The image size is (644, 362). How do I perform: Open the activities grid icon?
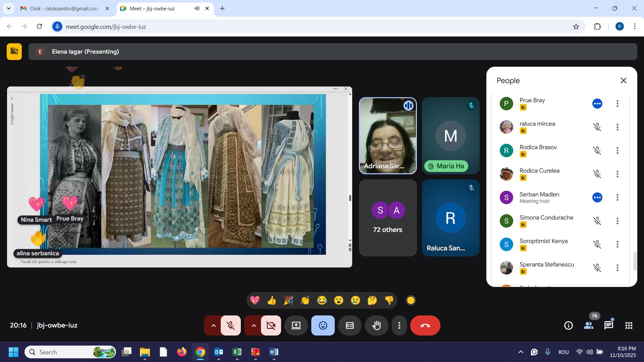point(629,325)
